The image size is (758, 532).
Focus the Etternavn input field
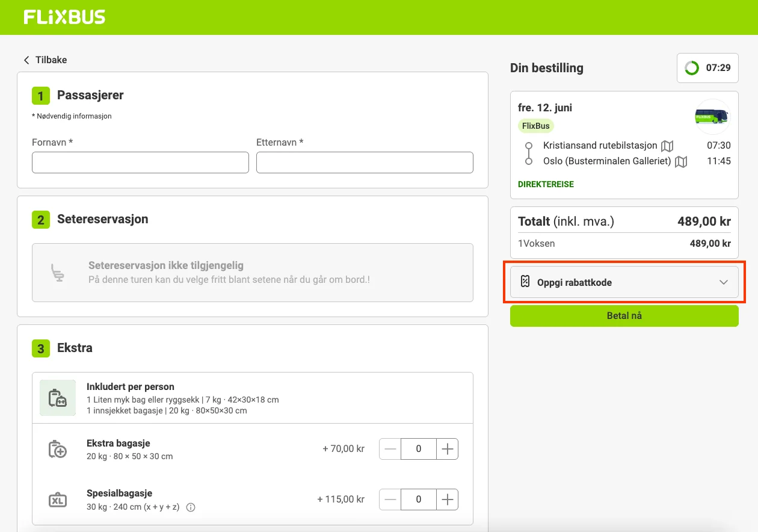[x=365, y=162]
